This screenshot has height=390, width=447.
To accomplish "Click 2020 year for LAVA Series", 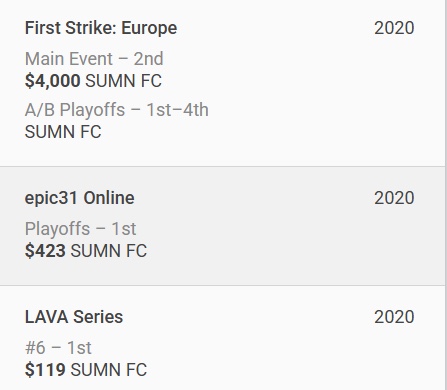I will [x=394, y=317].
